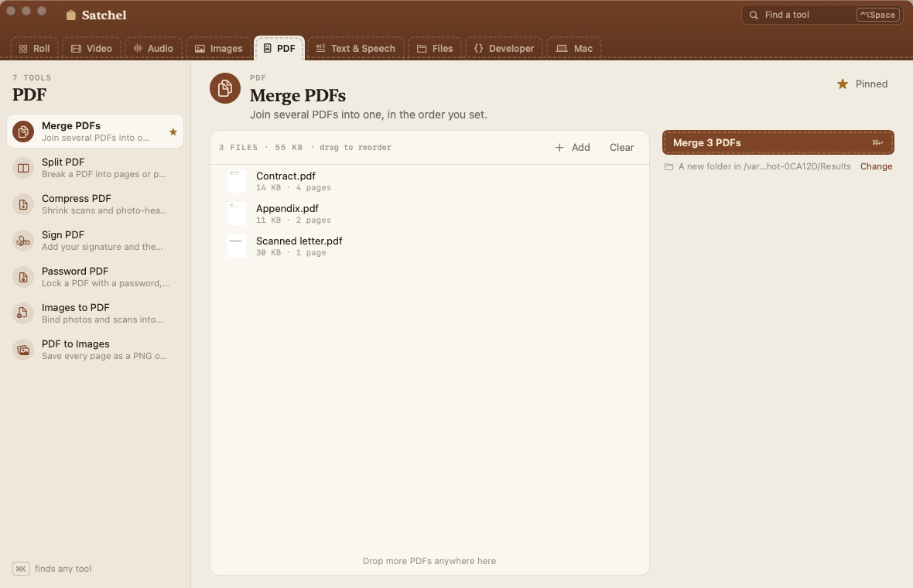Image resolution: width=913 pixels, height=588 pixels.
Task: Switch to the Images tab
Action: point(218,49)
